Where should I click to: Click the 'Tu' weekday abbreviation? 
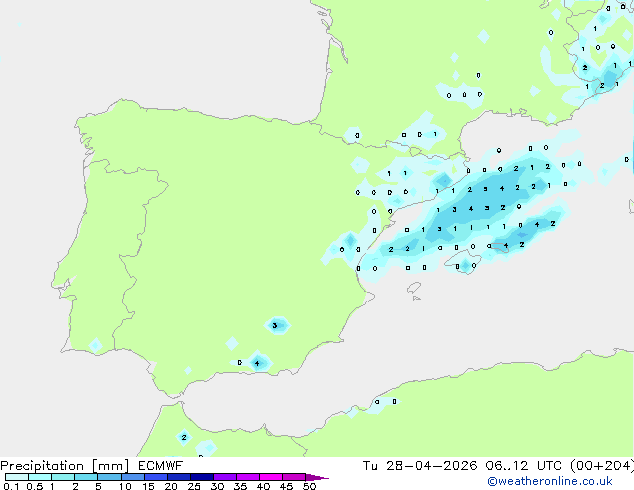[370, 466]
